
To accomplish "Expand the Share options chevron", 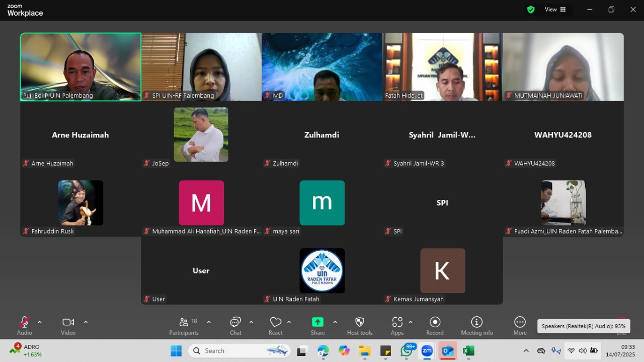I will tap(335, 322).
